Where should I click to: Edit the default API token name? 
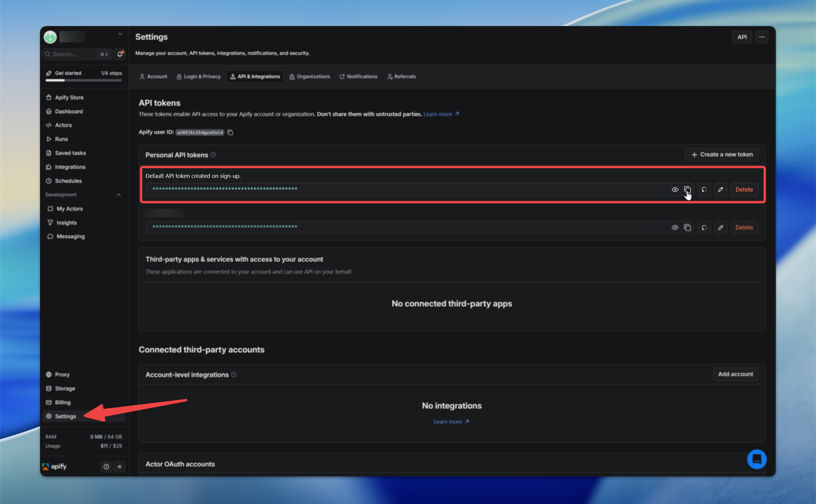tap(720, 189)
